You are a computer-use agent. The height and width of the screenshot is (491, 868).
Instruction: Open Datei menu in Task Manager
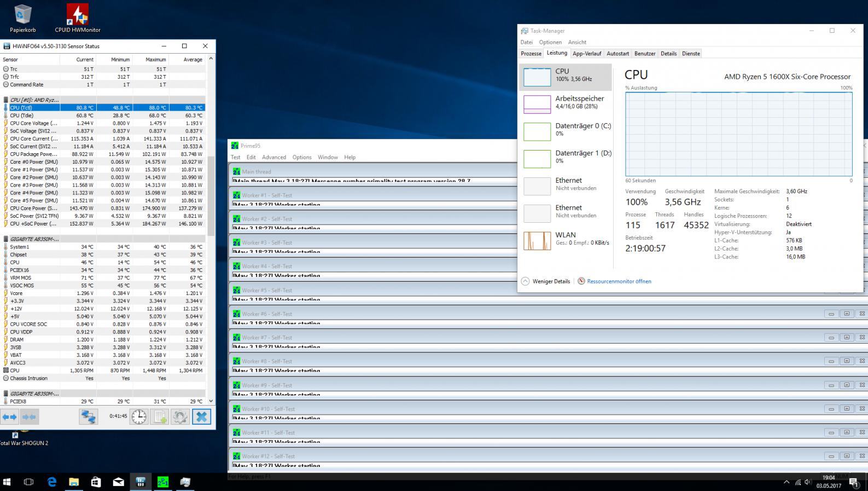tap(527, 42)
